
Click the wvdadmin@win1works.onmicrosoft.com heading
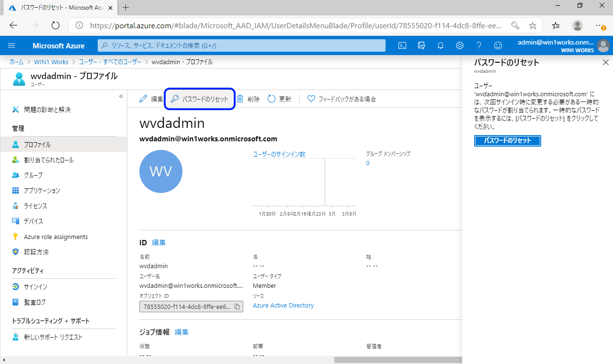click(208, 139)
